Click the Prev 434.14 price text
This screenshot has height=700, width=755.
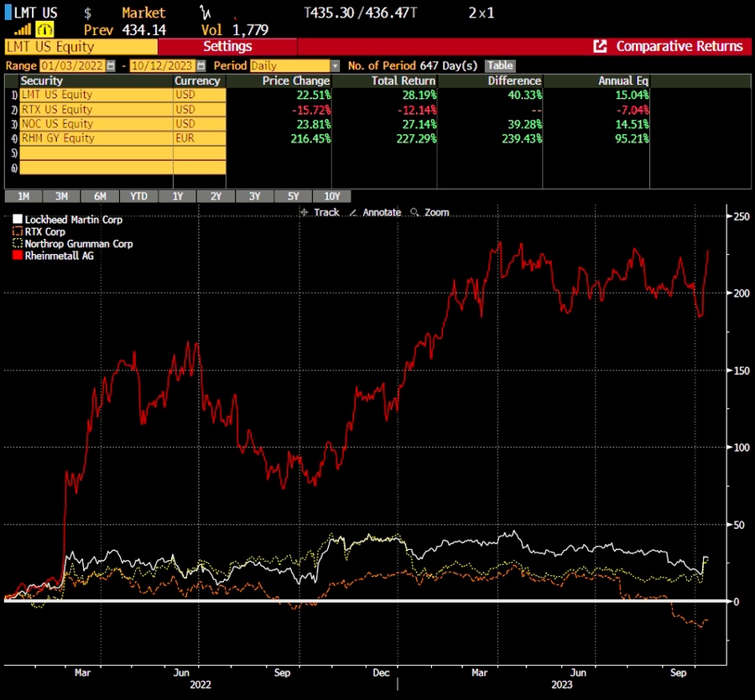tap(125, 30)
